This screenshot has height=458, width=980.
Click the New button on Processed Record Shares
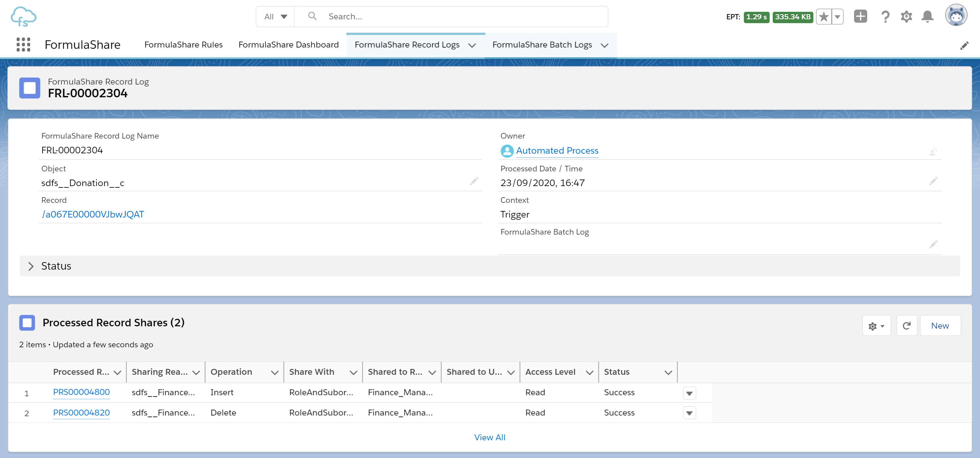pyautogui.click(x=940, y=325)
